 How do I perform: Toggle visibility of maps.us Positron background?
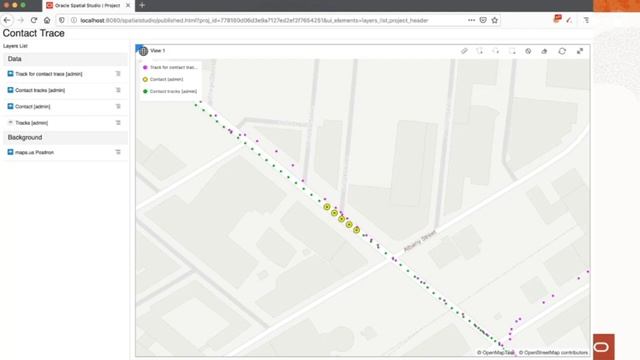tap(10, 152)
